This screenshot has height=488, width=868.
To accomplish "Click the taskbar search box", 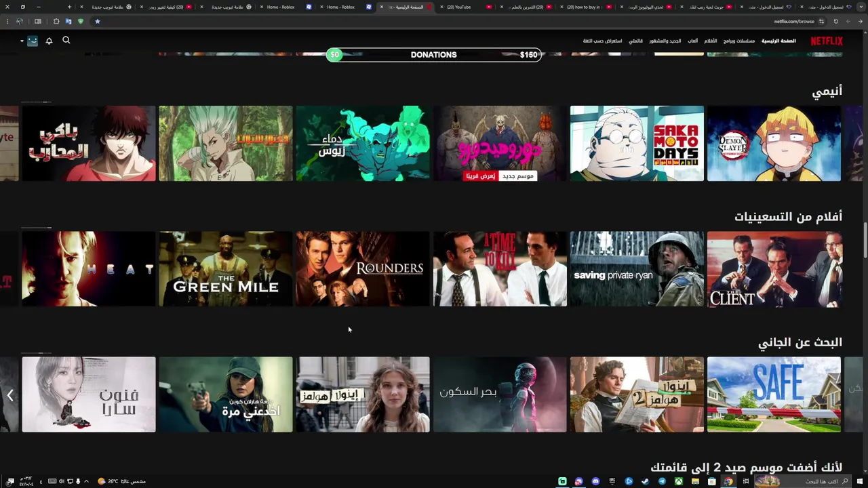I will [802, 481].
